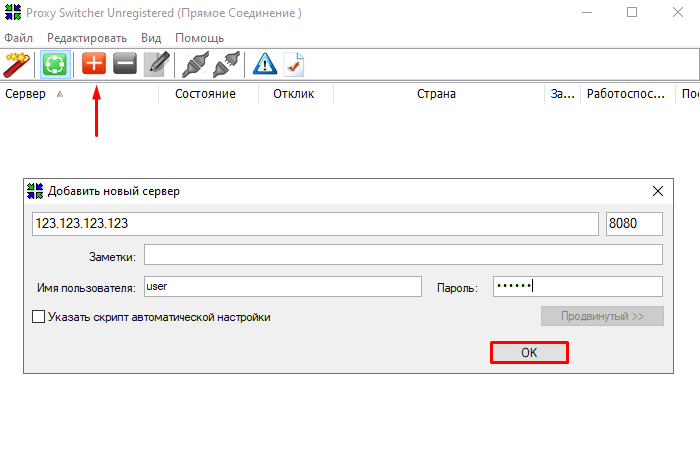Click the pencil edit server icon
This screenshot has height=468, width=700.
coord(156,64)
